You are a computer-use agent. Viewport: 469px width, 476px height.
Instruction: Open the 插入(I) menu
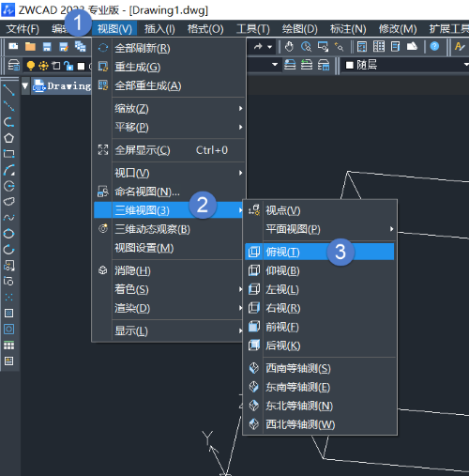[x=159, y=29]
